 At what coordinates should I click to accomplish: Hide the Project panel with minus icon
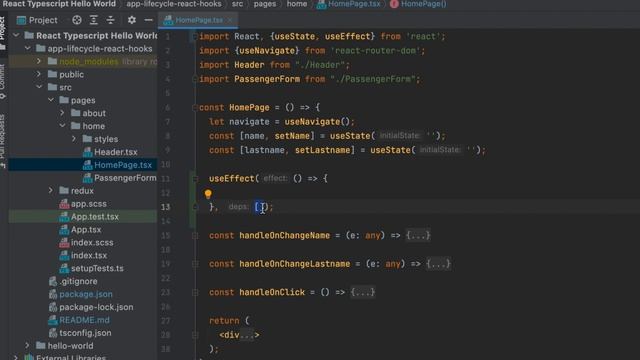click(149, 20)
